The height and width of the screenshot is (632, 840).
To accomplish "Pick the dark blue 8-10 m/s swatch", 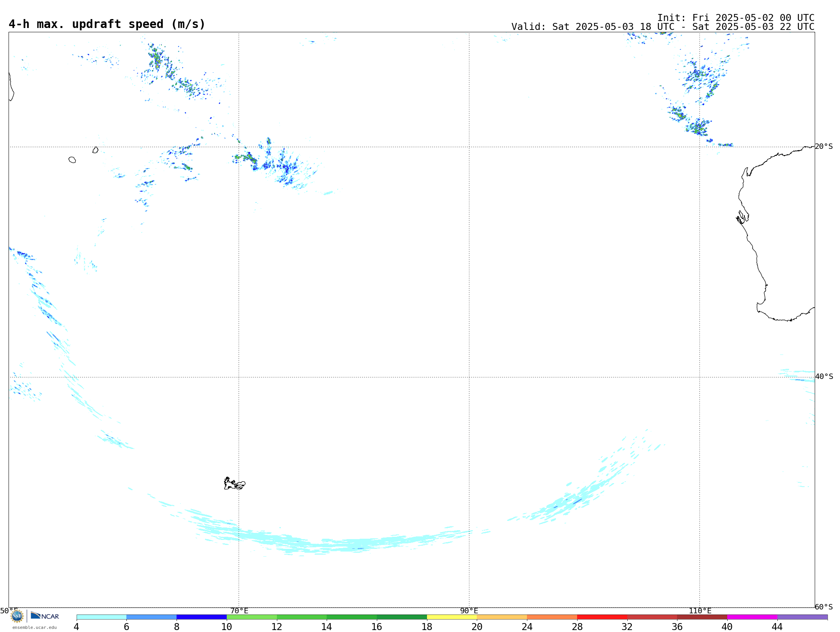I will [201, 617].
